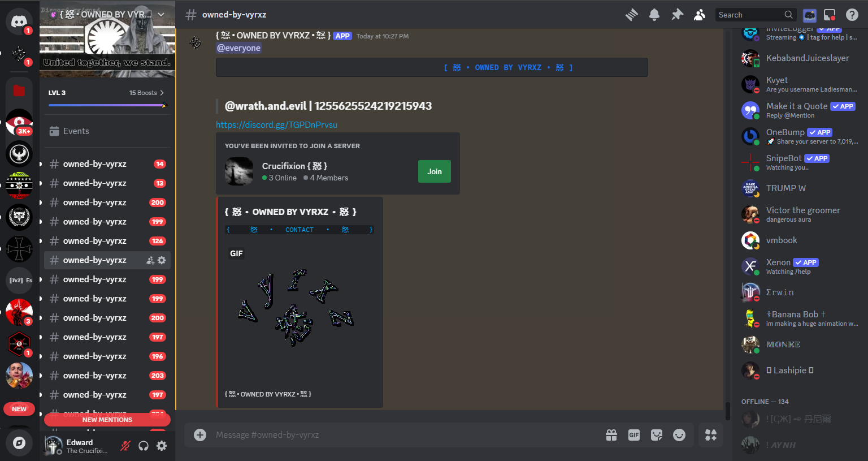Open the Events menu item

pos(76,131)
